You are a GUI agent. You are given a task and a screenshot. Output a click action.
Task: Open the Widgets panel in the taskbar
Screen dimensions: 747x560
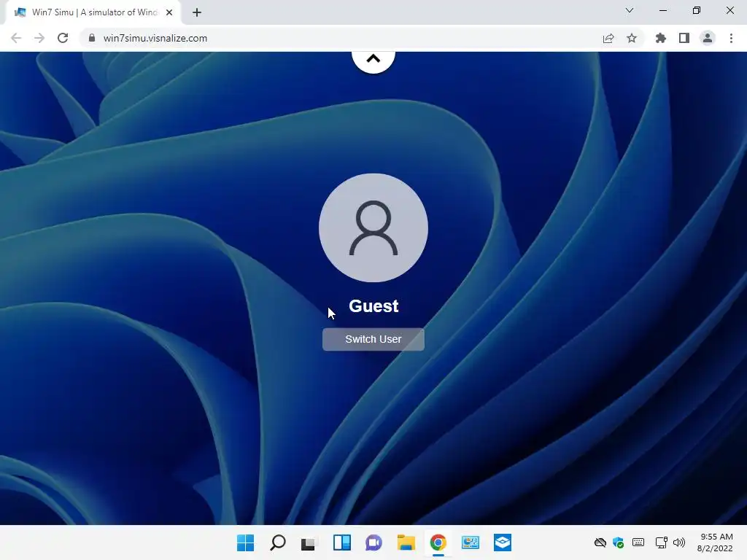point(341,542)
